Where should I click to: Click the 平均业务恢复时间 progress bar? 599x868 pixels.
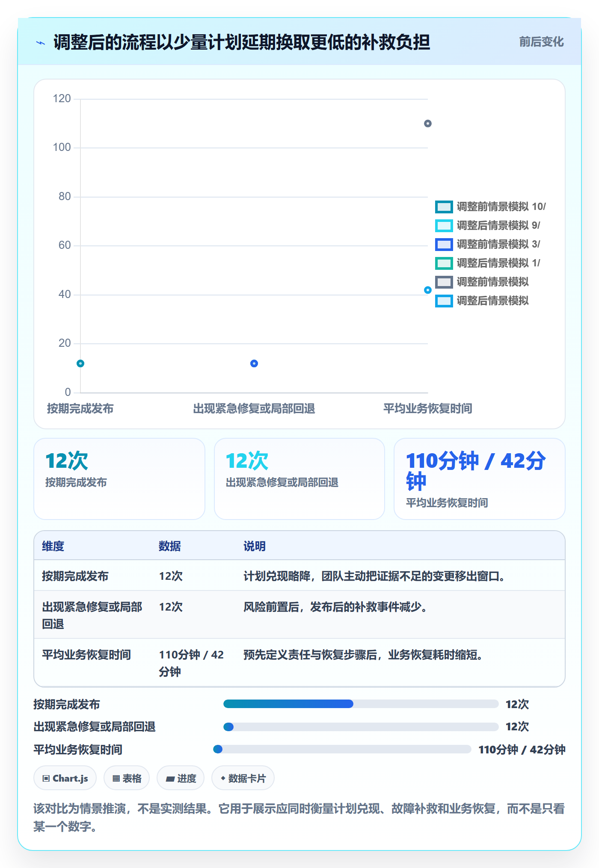click(x=342, y=749)
